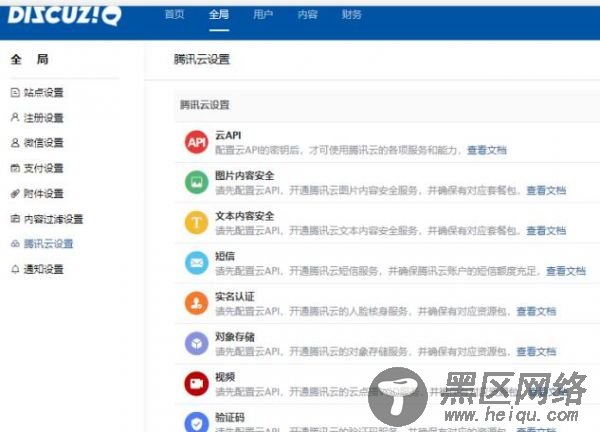Open the 首页 top navigation tab
The image size is (600, 432).
tap(174, 15)
